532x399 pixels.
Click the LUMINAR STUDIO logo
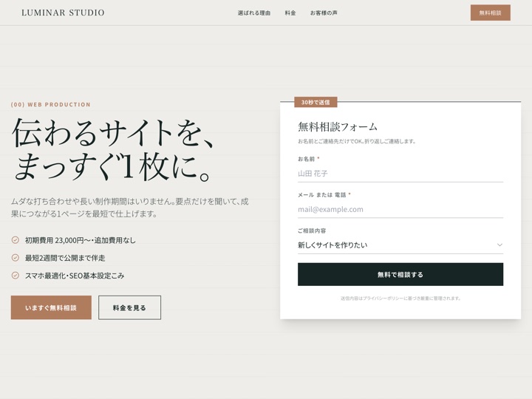pyautogui.click(x=63, y=13)
